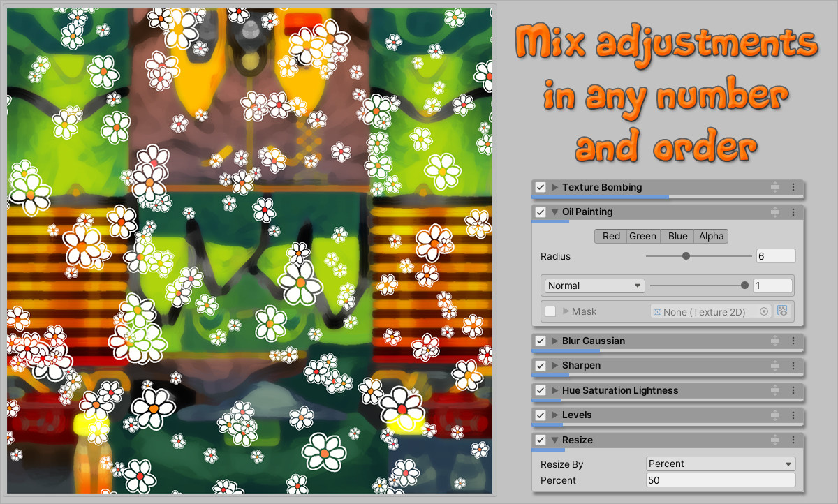Open the mask texture object picker circle

[764, 312]
